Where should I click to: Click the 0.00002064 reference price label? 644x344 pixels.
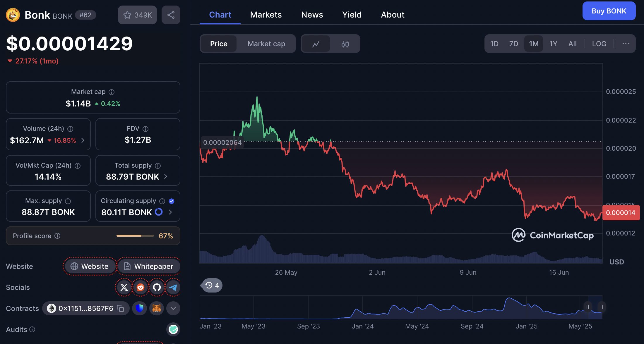pos(222,142)
